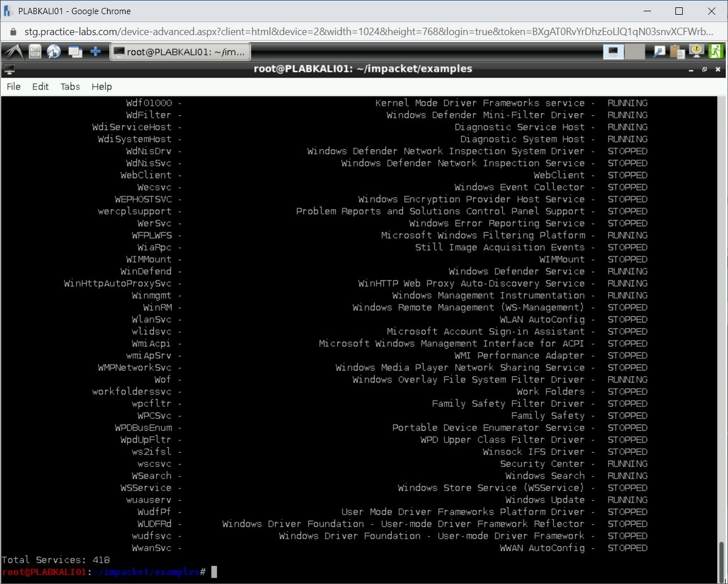This screenshot has width=728, height=584.
Task: Open the Help menu in the terminal
Action: tap(102, 87)
